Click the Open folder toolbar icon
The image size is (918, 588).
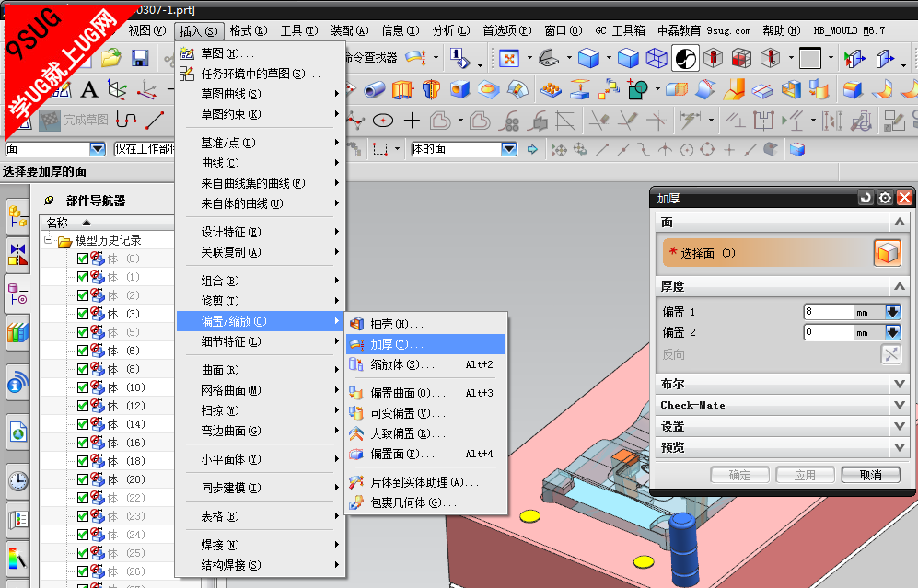click(x=110, y=57)
